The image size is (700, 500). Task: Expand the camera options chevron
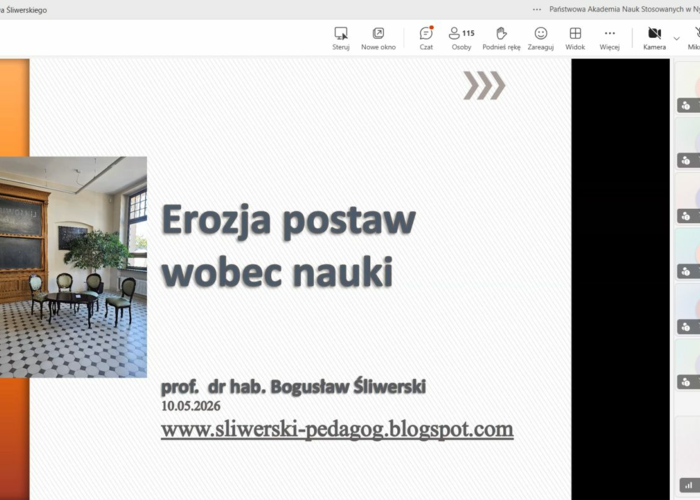(x=677, y=38)
